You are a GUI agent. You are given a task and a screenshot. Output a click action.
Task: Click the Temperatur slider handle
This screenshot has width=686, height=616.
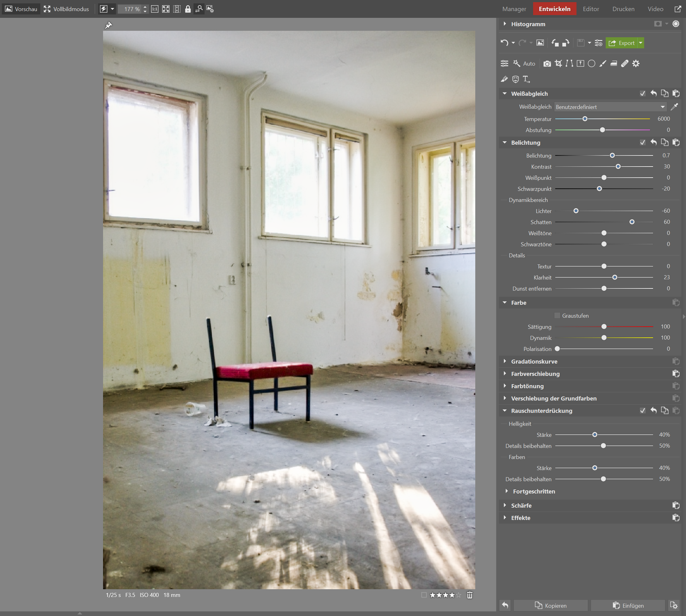tap(584, 119)
